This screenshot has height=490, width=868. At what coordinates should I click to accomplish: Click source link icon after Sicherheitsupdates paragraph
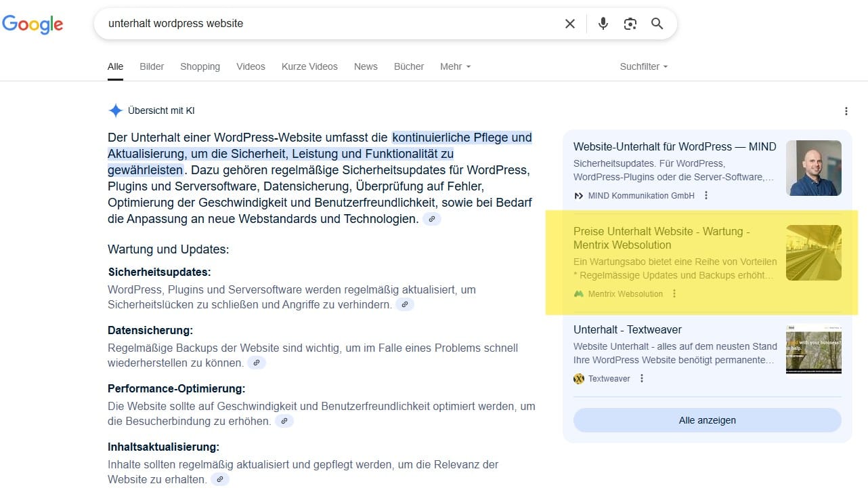coord(404,305)
